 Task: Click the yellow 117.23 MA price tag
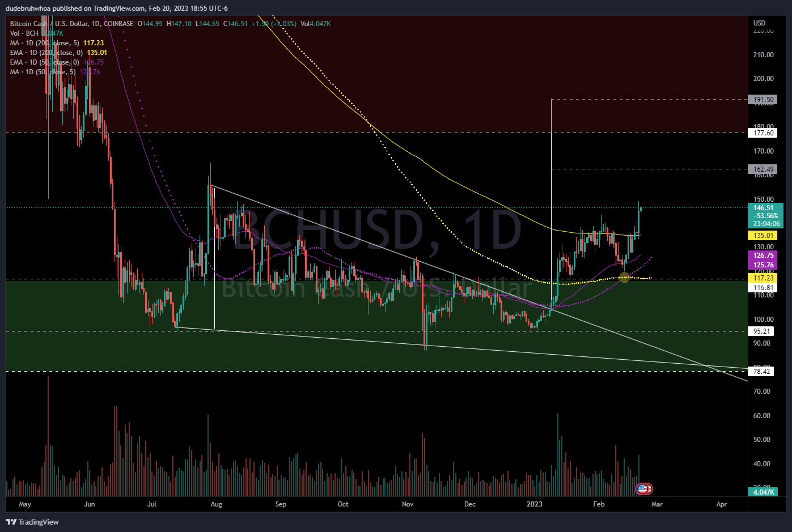[x=762, y=278]
